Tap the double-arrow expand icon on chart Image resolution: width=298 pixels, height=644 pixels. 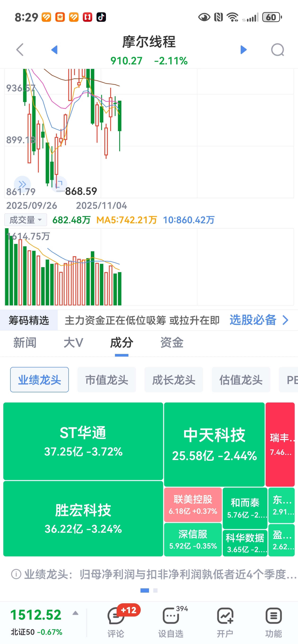[x=22, y=184]
